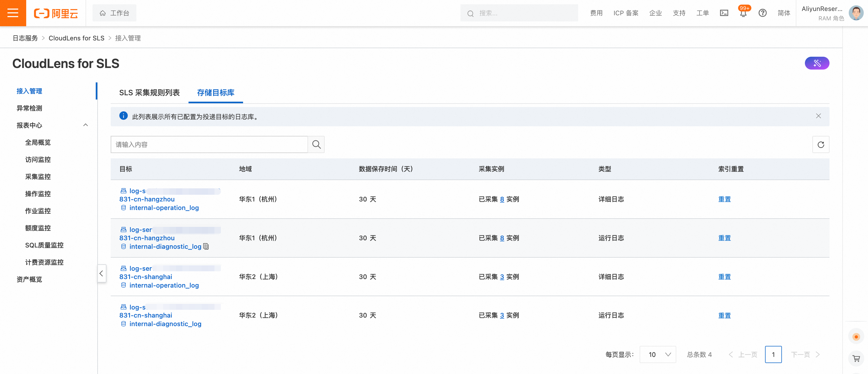The image size is (868, 374).
Task: Open the 费用 menu
Action: click(x=596, y=13)
